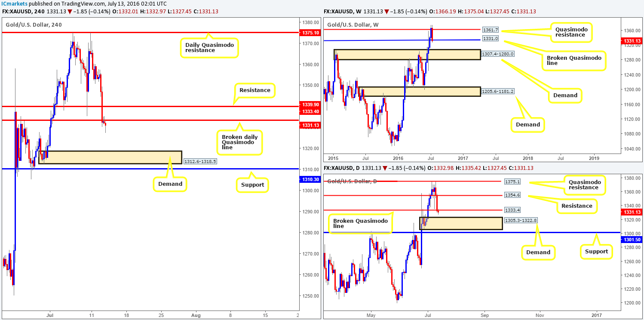Viewport: 644px width, 320px height.
Task: Select the Demand callout for the 1205.6-1181.2 zone
Action: [x=527, y=125]
